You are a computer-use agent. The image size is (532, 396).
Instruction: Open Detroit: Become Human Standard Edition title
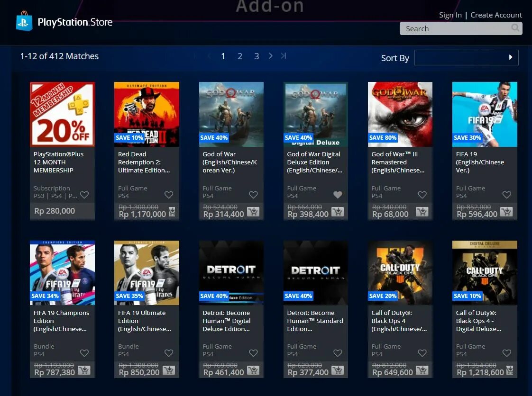pos(315,321)
